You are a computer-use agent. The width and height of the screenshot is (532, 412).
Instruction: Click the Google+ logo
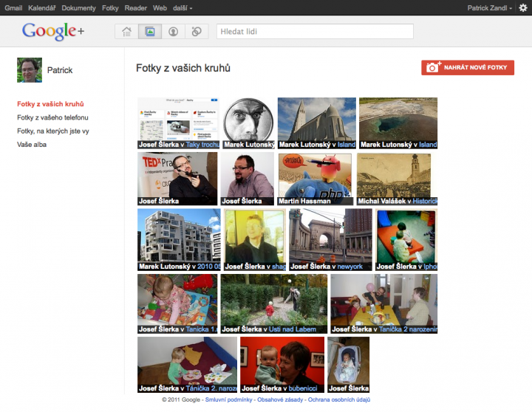[x=53, y=31]
